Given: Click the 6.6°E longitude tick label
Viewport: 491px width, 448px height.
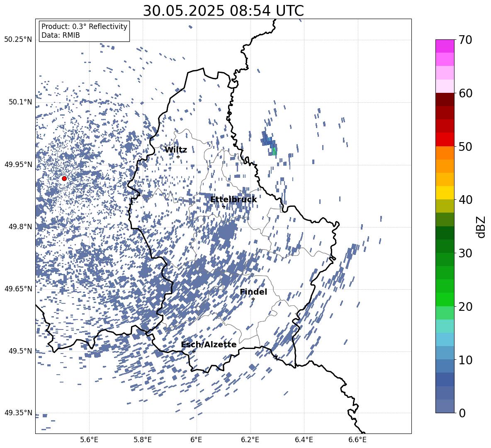Looking at the screenshot, I should click(357, 440).
